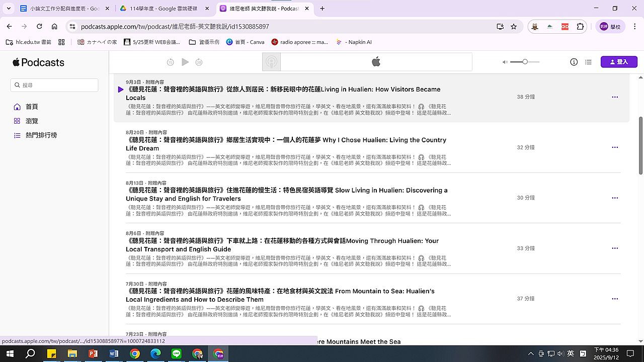Image resolution: width=644 pixels, height=362 pixels.
Task: Play the August 20 Hualien episode's preceding highlighted episode
Action: [x=121, y=89]
